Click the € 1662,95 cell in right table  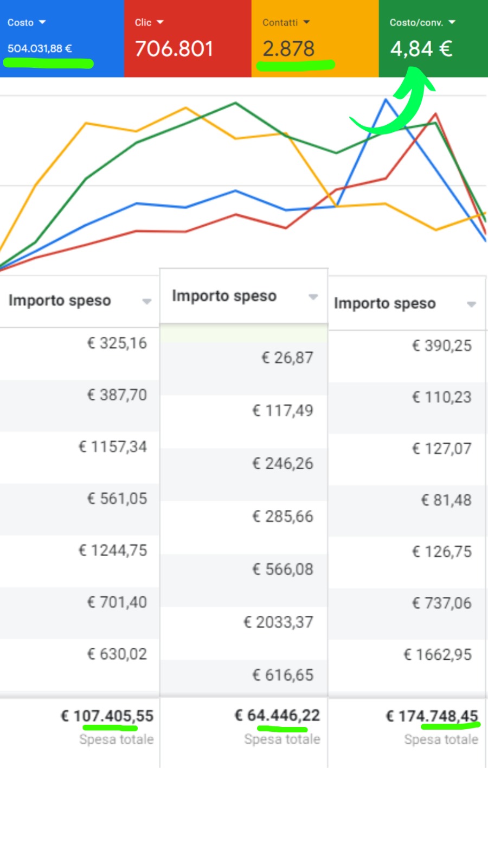click(x=438, y=655)
